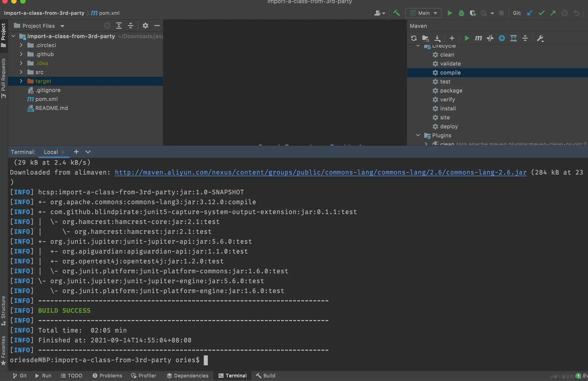Toggle the Favorites side panel

[3, 350]
